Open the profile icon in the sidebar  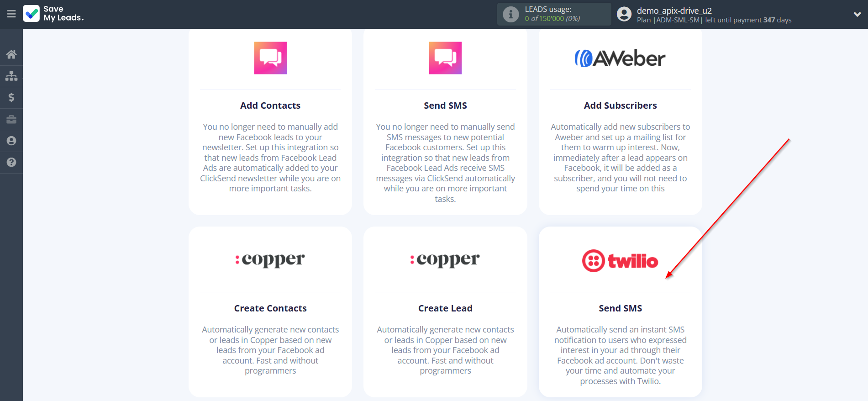(x=11, y=141)
